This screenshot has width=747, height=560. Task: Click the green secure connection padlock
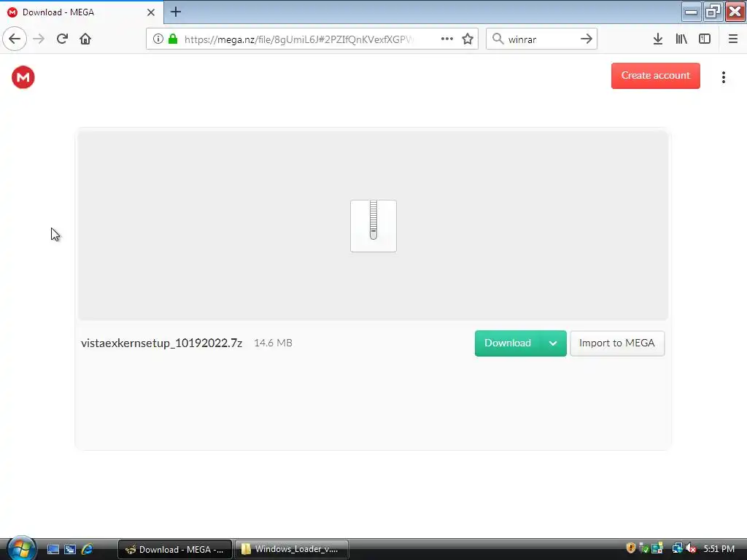(x=172, y=39)
